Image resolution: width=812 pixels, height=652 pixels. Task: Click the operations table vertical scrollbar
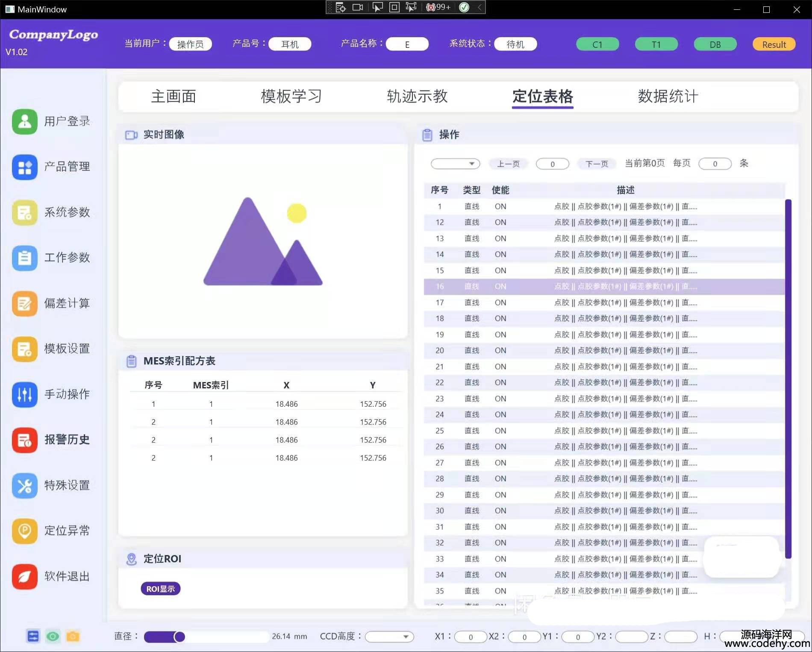(788, 379)
